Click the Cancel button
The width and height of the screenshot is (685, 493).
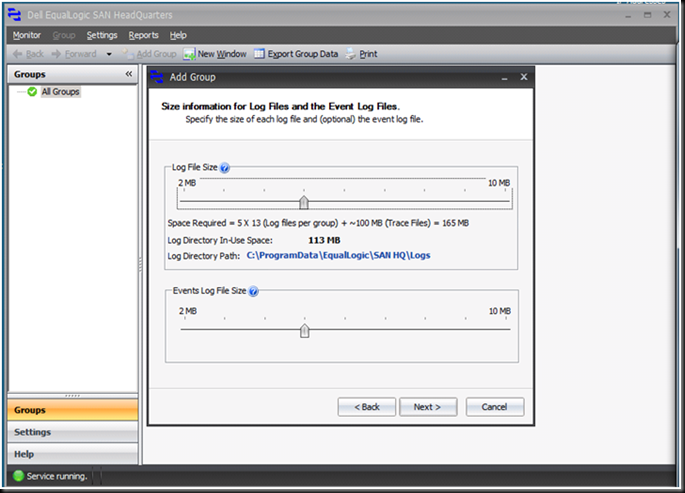click(x=495, y=407)
